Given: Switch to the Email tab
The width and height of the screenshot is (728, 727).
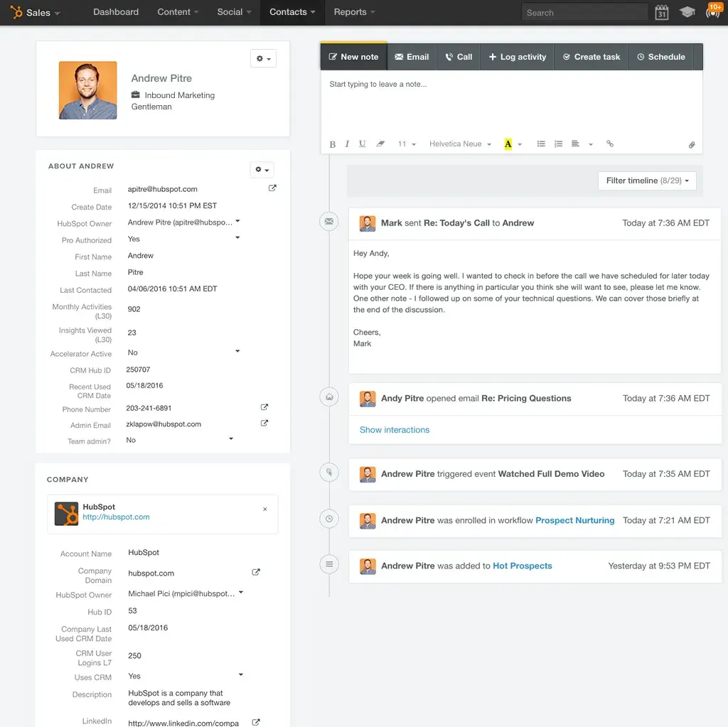Looking at the screenshot, I should (411, 56).
